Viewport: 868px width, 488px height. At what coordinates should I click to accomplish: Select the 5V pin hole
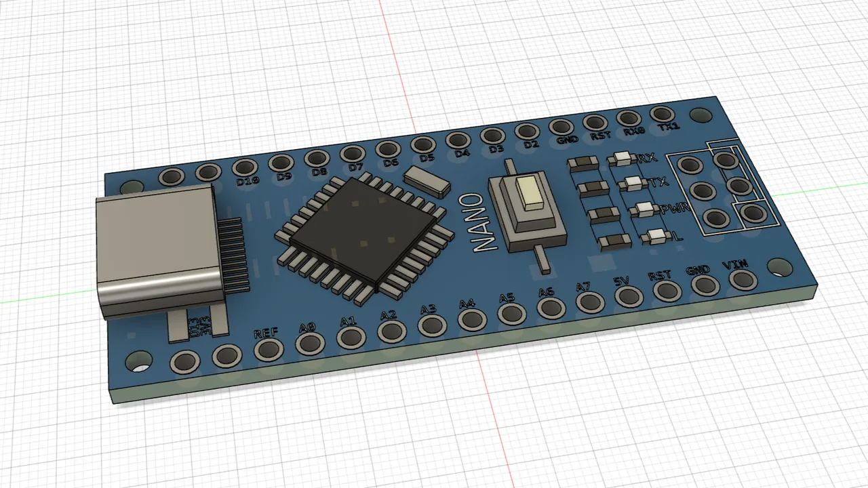click(x=629, y=296)
